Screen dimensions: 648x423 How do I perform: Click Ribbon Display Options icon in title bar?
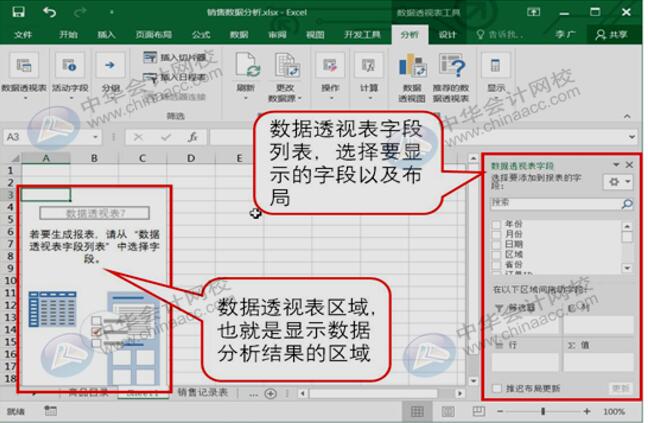pyautogui.click(x=534, y=12)
